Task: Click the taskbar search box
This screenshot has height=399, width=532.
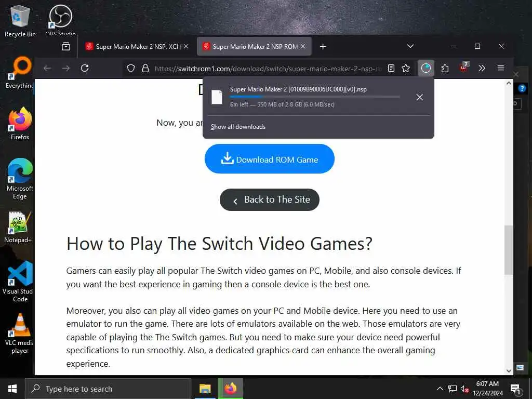Action: pyautogui.click(x=108, y=389)
